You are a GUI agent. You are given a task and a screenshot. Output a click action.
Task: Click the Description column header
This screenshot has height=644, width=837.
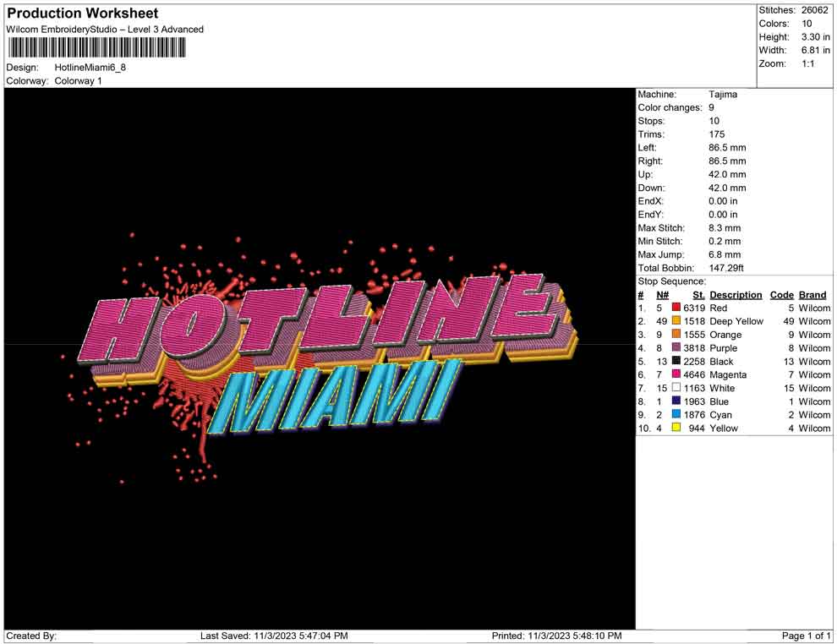[x=736, y=295]
